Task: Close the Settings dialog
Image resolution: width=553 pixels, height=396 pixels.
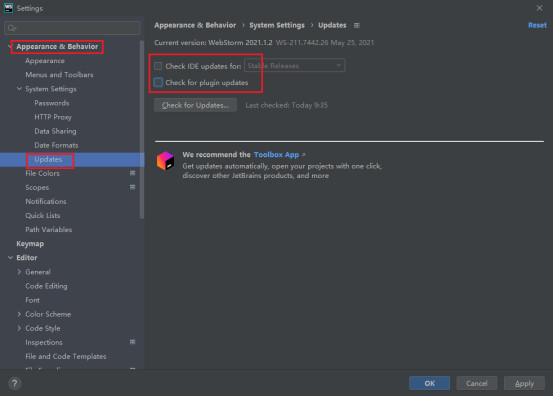Action: point(539,8)
